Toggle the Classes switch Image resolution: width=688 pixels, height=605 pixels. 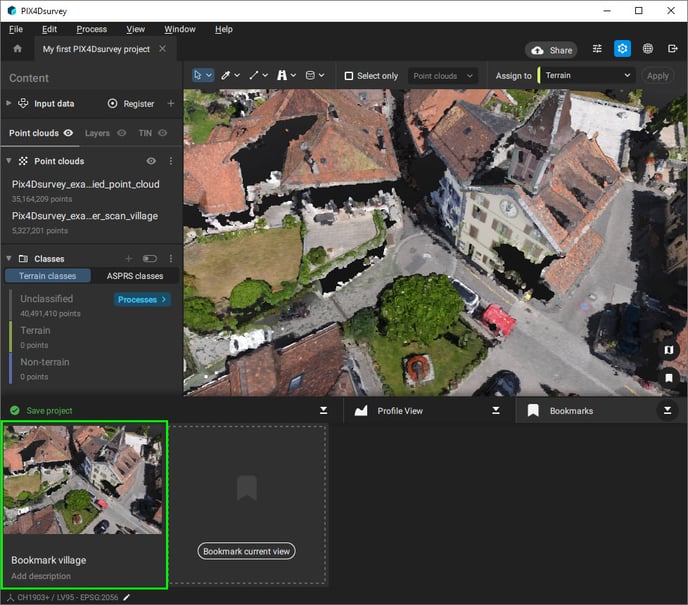[150, 259]
